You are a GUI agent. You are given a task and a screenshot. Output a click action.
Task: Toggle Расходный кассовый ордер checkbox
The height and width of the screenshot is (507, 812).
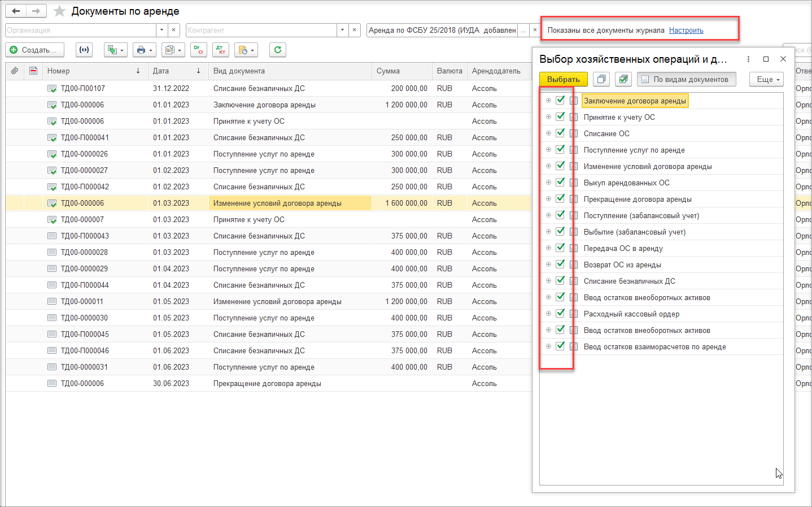point(560,314)
